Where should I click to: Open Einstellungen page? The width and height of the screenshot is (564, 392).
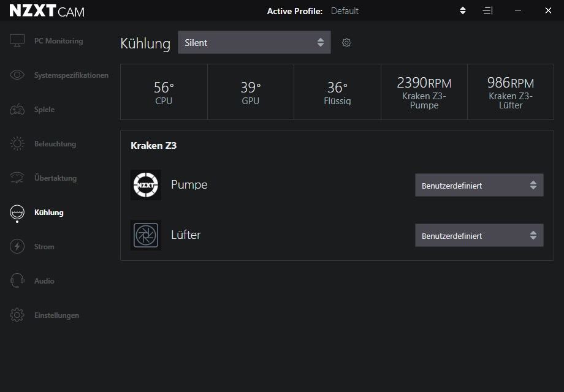point(56,315)
